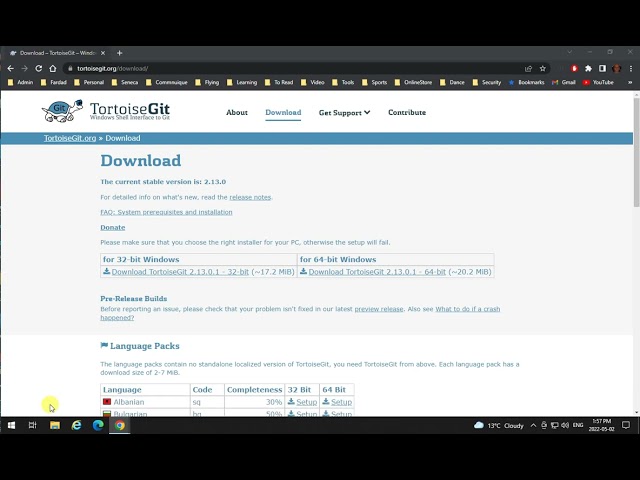The image size is (640, 480).
Task: Open the Contribute nav item
Action: pos(407,112)
